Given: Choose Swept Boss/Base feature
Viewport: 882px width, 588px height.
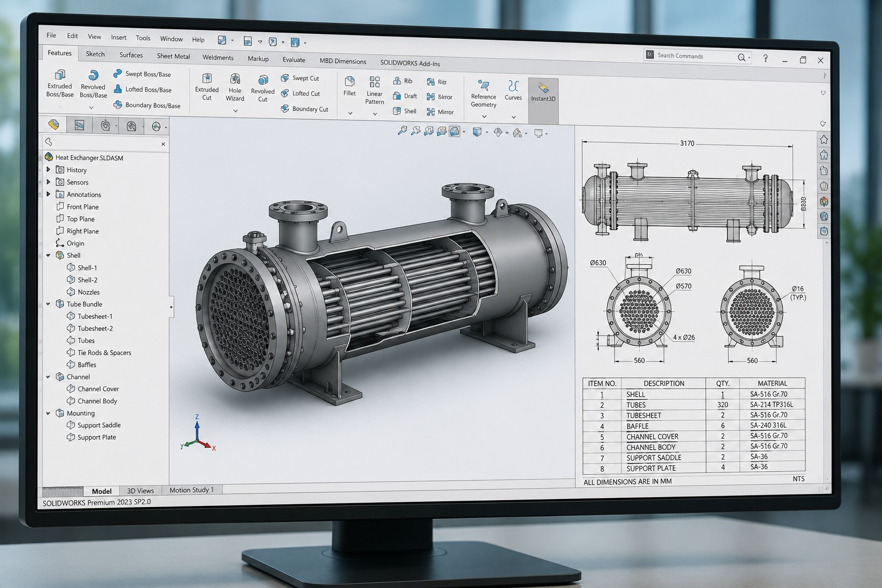Looking at the screenshot, I should pos(142,74).
